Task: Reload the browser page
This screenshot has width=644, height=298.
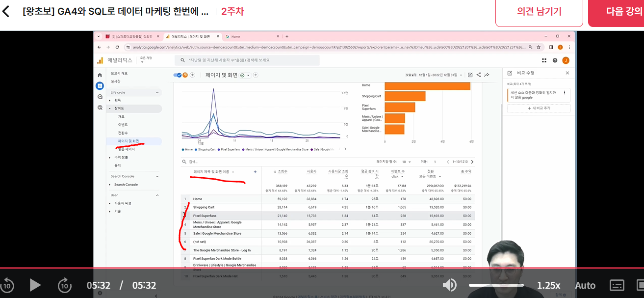Action: click(117, 47)
